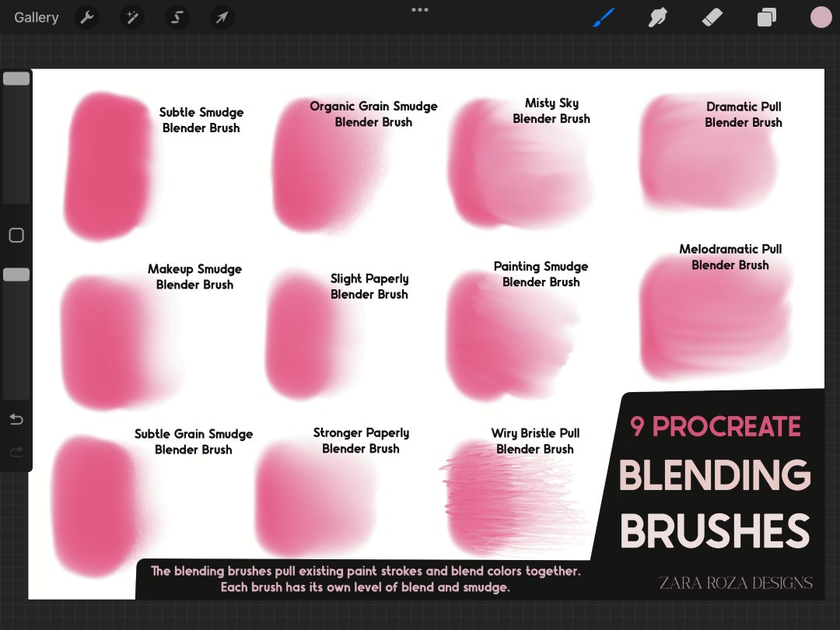Tap the square Modify button between the sliders

pyautogui.click(x=16, y=235)
